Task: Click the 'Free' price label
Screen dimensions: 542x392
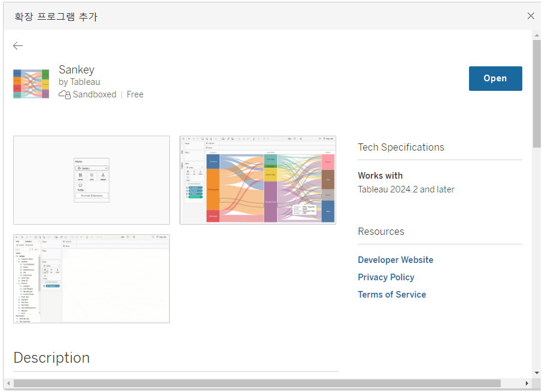Action: tap(135, 94)
